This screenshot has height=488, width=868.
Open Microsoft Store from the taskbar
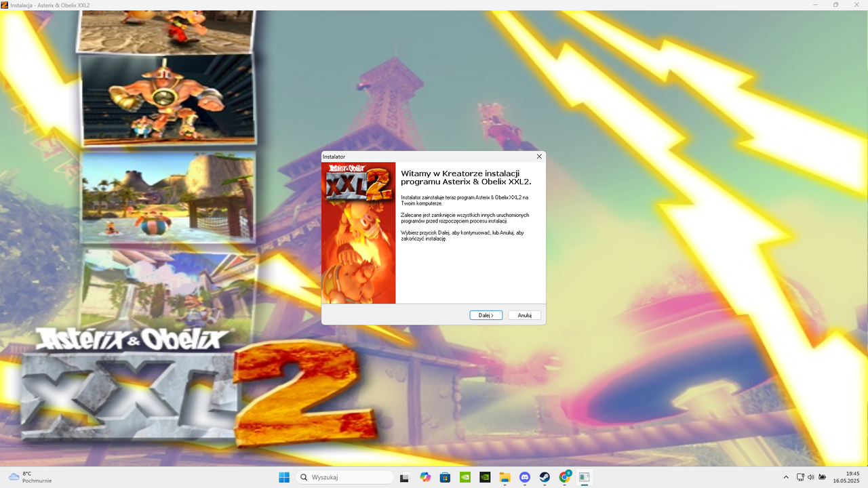[445, 477]
